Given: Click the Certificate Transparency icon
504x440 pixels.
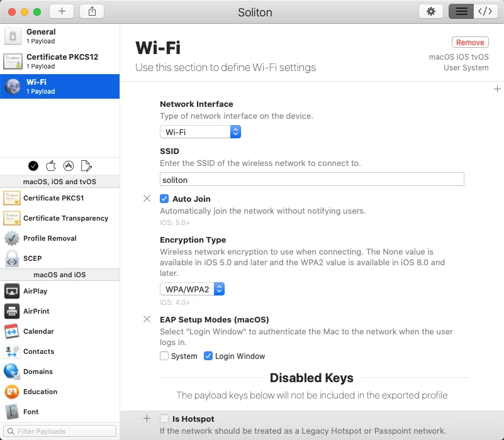Looking at the screenshot, I should click(12, 218).
